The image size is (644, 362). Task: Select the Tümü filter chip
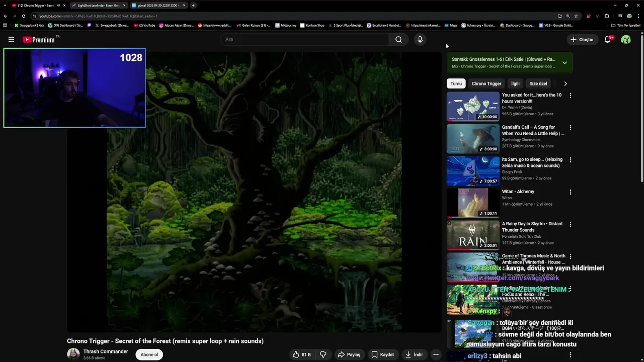(x=456, y=83)
